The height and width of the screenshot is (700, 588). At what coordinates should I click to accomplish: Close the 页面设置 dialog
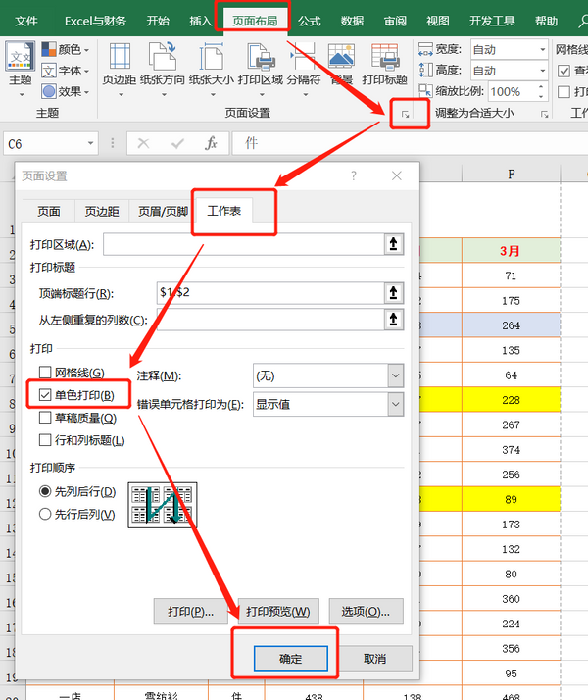[x=397, y=175]
